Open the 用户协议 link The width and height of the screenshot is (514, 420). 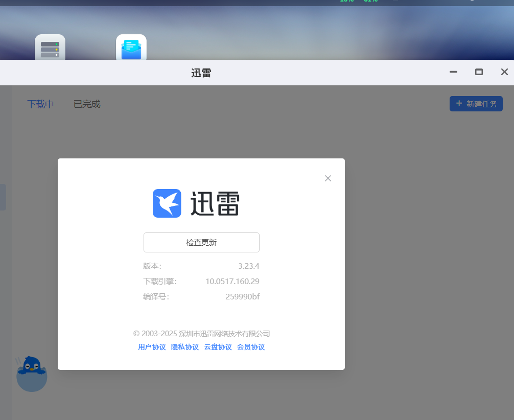click(x=152, y=347)
